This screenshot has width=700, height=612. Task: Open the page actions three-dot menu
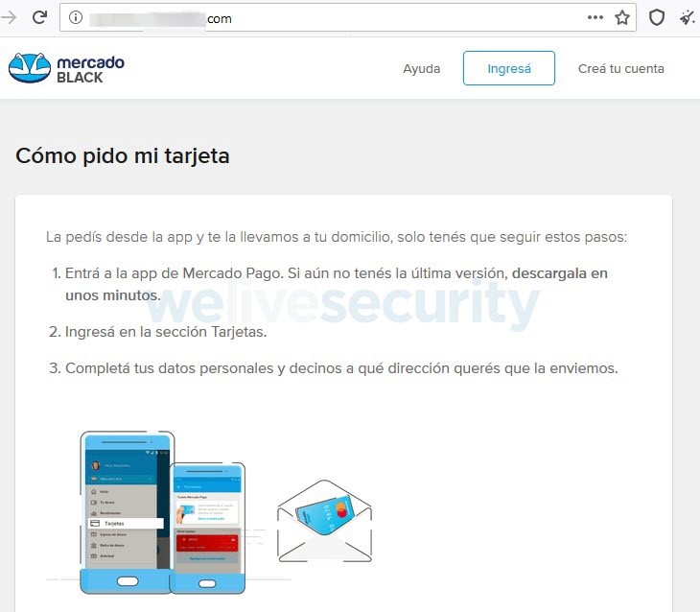click(x=595, y=17)
